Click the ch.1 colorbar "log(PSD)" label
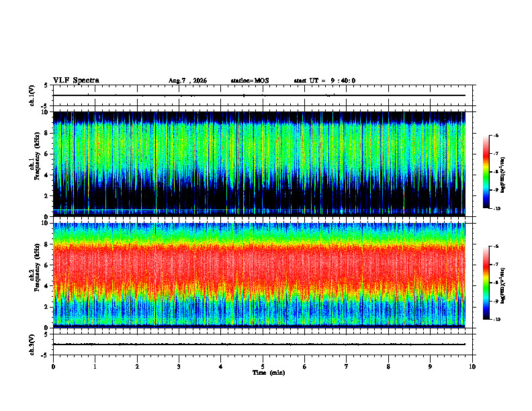 pos(503,175)
